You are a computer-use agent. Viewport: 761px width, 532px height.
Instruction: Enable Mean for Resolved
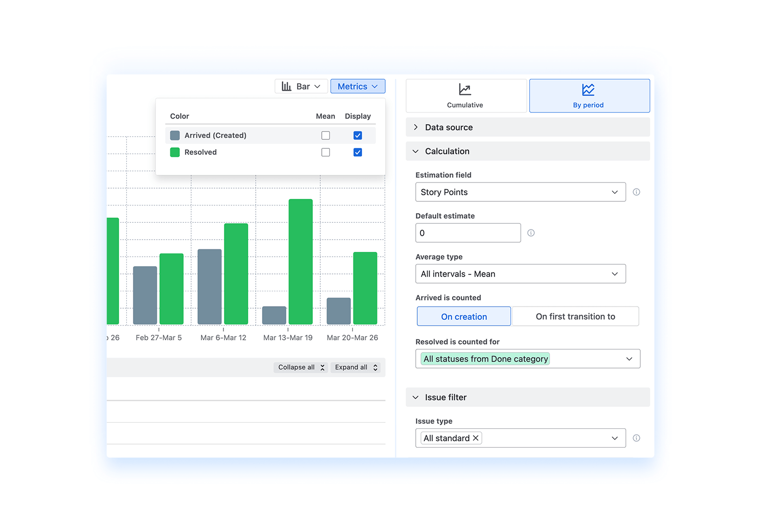pos(325,152)
